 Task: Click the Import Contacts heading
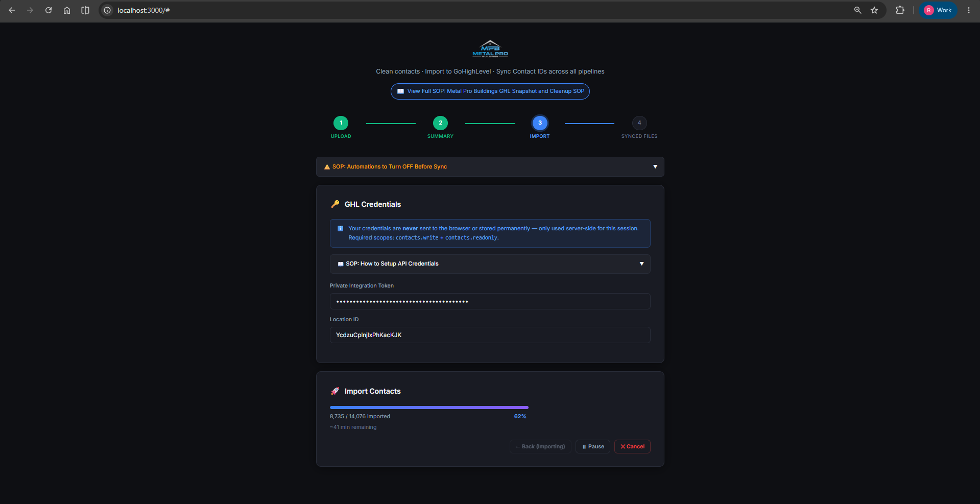pos(373,391)
